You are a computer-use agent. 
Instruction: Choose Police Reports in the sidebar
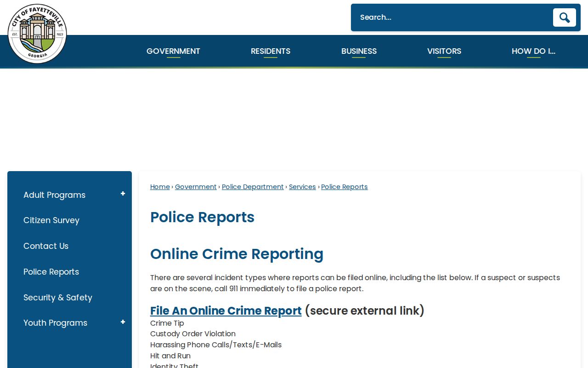[51, 272]
